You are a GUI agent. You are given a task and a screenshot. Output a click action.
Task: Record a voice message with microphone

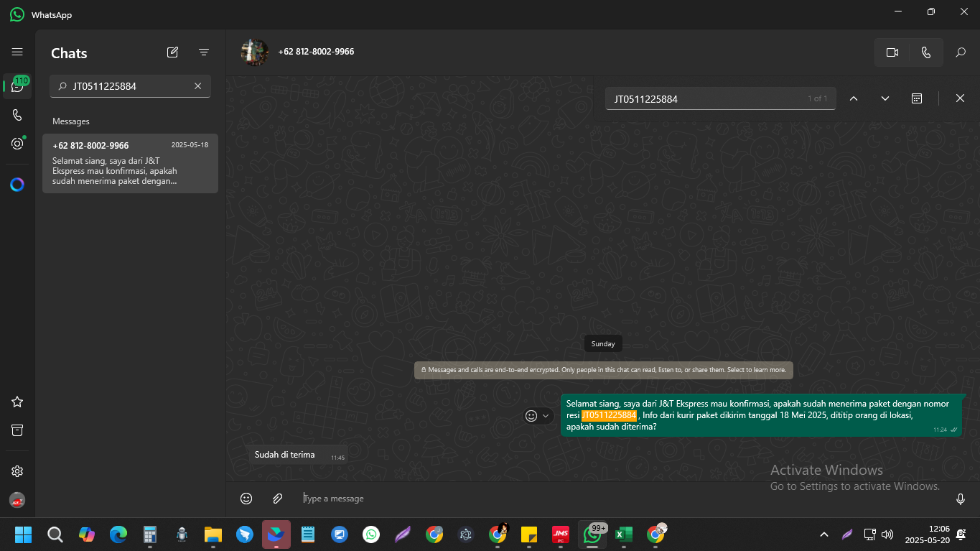pyautogui.click(x=961, y=499)
